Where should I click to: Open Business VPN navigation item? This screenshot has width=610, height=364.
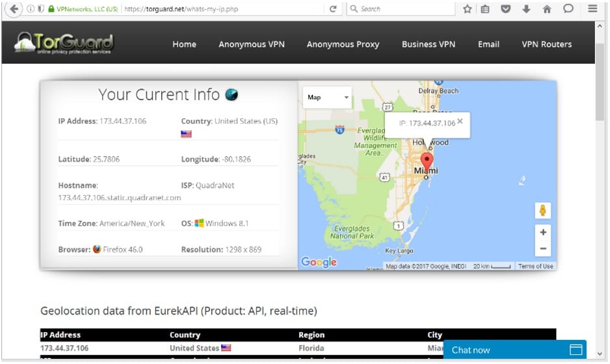429,44
